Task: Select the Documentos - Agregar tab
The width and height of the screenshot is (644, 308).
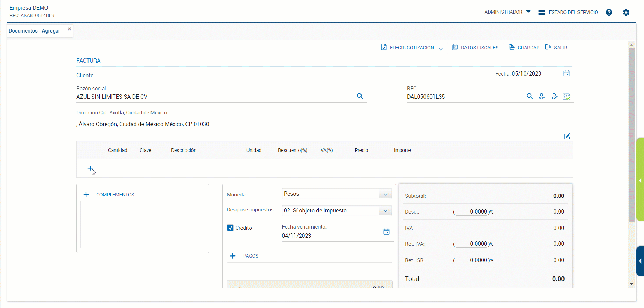Action: tap(35, 31)
